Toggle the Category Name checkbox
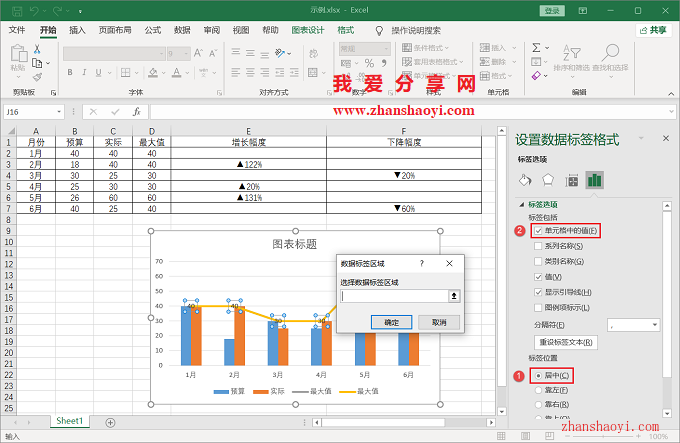Image resolution: width=680 pixels, height=443 pixels. [x=538, y=261]
